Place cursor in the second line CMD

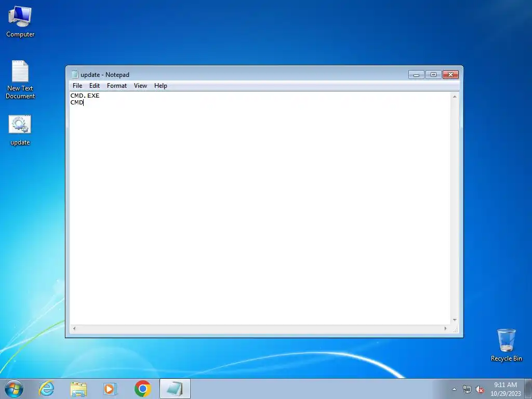click(77, 102)
